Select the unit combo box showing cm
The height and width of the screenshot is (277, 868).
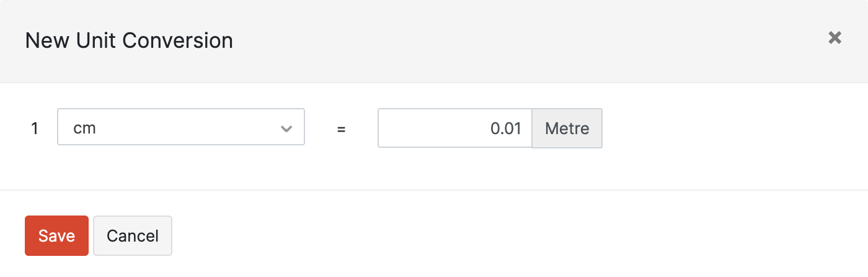180,127
